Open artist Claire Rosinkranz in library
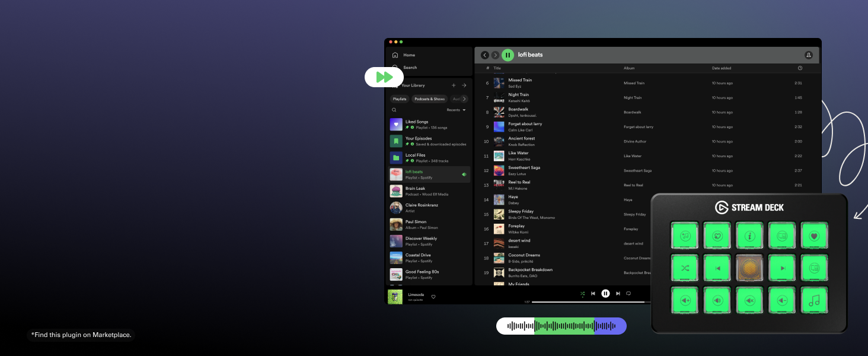This screenshot has width=868, height=356. point(430,208)
